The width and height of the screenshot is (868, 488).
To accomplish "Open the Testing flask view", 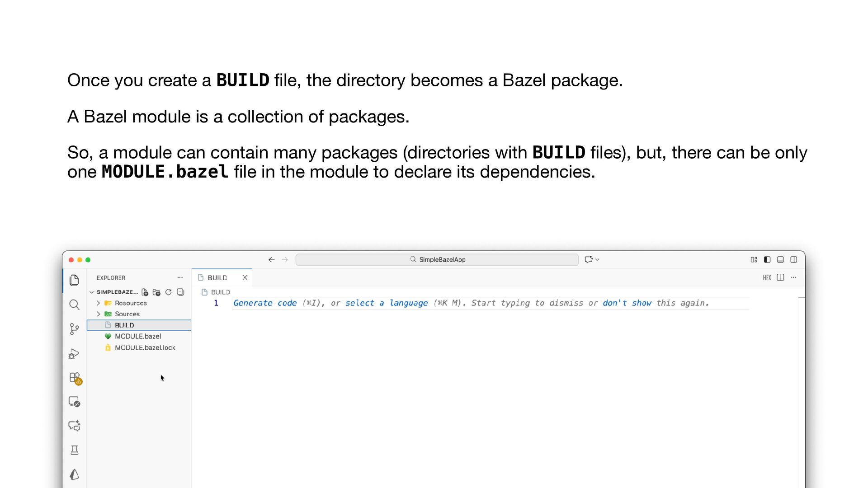I will [x=75, y=450].
